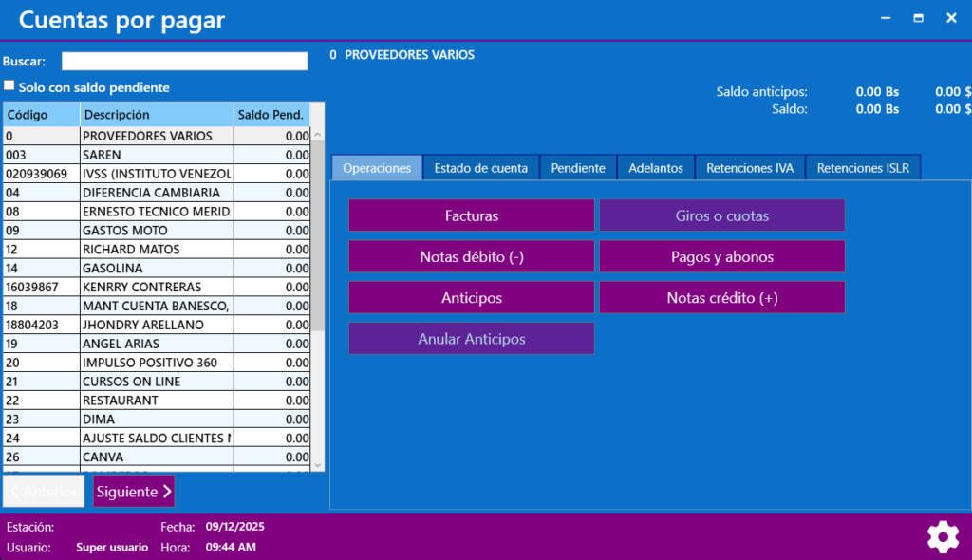
Task: Enable 'Solo con saldo pendiente' checkbox
Action: (x=9, y=86)
